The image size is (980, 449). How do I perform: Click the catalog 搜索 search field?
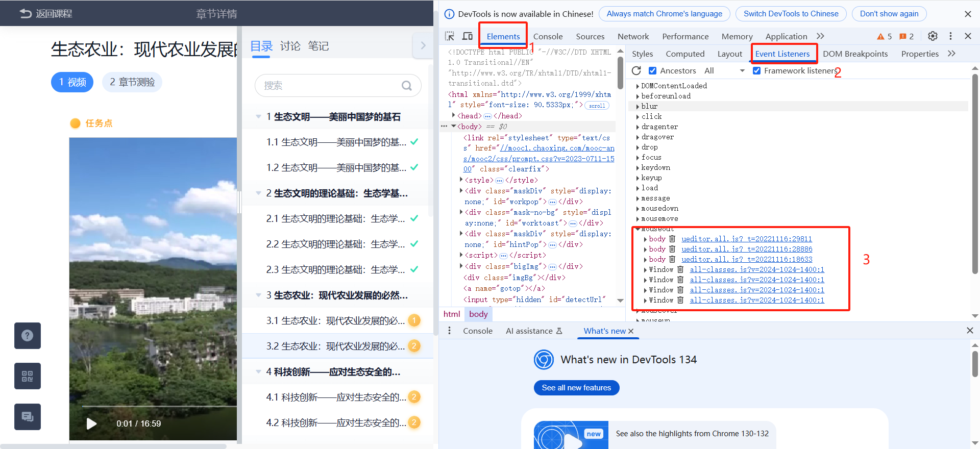(338, 86)
